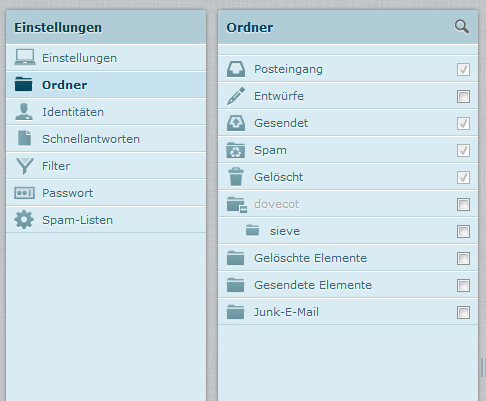Screen dimensions: 486x401
Task: Open the Filter section
Action: 106,166
